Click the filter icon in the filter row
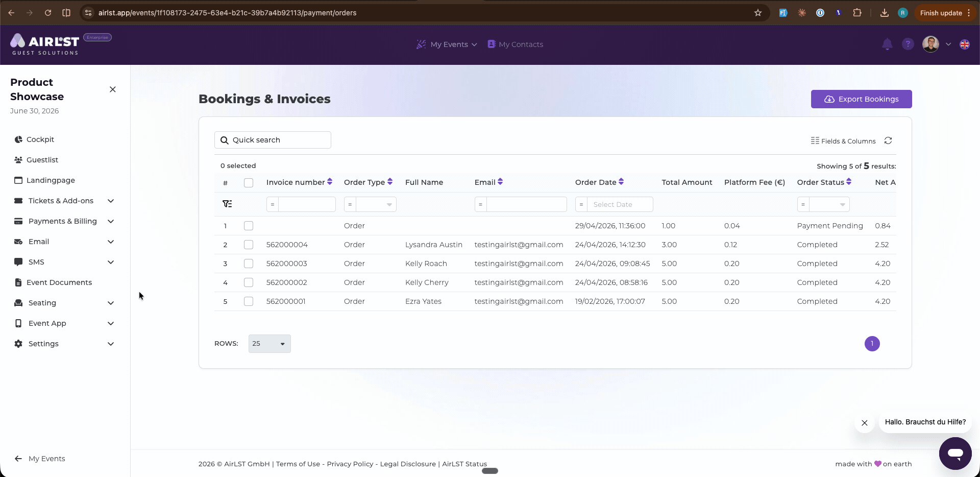Image resolution: width=980 pixels, height=477 pixels. point(227,204)
